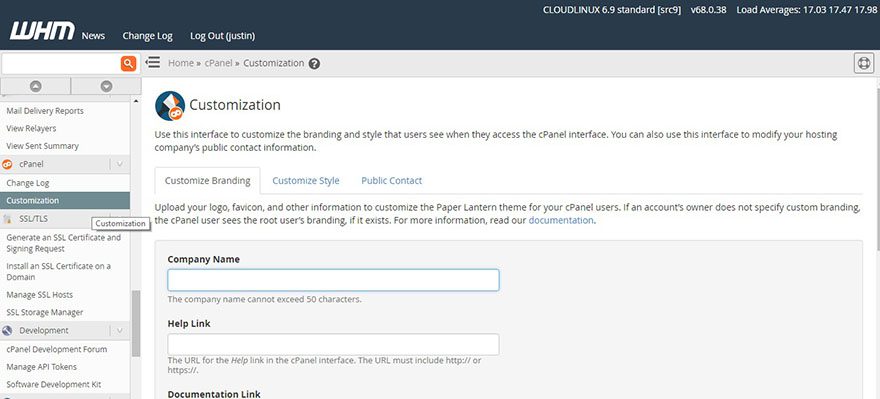880x399 pixels.
Task: Open Software Development Kit in sidebar
Action: (54, 384)
